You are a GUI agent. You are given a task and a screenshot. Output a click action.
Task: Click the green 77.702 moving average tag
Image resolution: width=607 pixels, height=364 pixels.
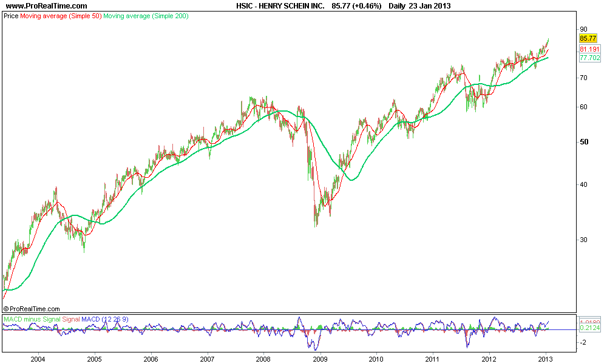(x=589, y=58)
